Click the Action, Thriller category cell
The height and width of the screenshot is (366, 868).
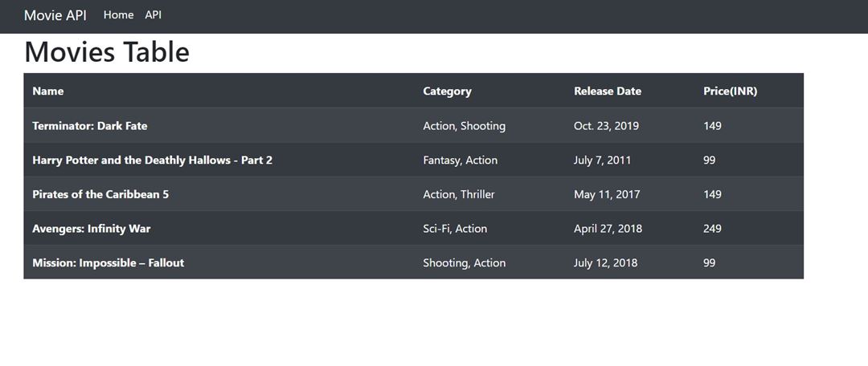[x=459, y=194]
